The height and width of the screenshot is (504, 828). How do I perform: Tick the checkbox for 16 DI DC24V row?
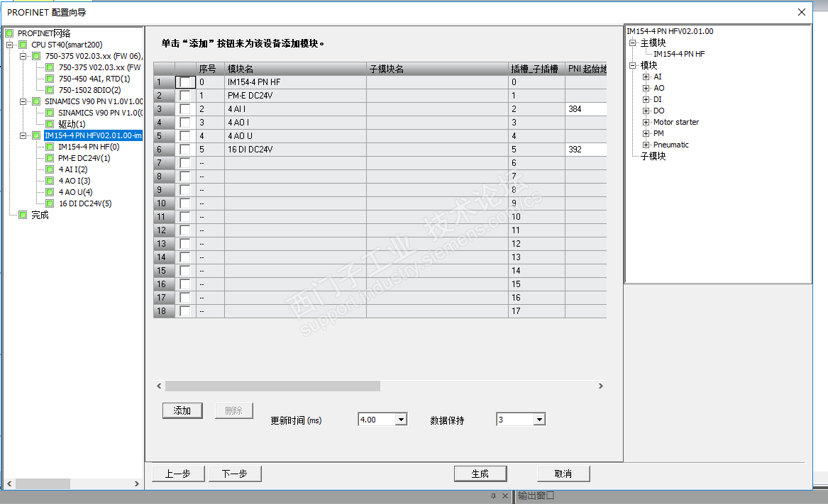click(184, 150)
